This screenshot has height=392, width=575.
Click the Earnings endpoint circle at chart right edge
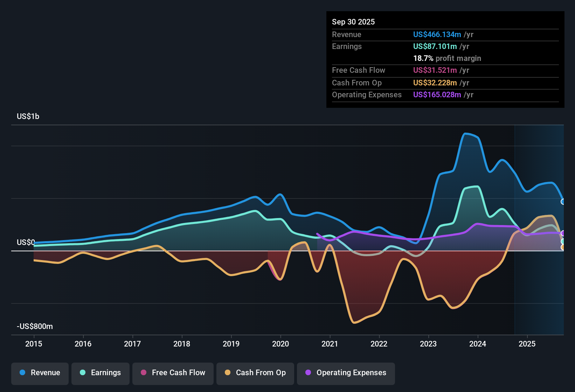tap(562, 241)
